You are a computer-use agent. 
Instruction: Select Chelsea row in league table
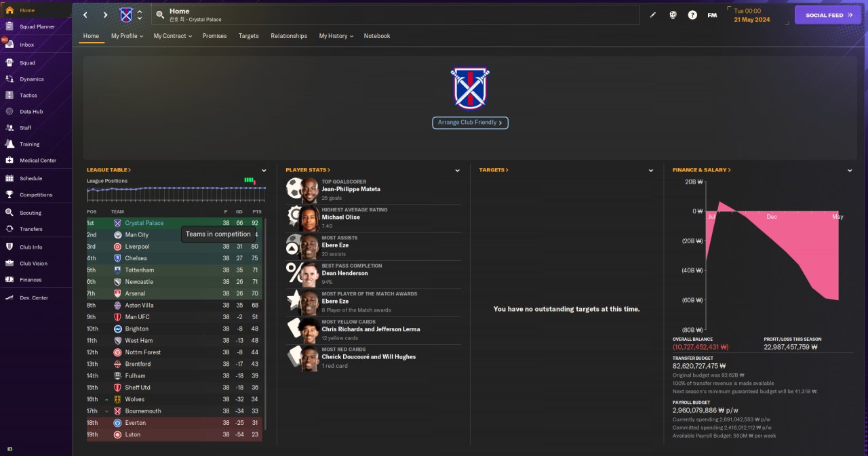coord(174,258)
